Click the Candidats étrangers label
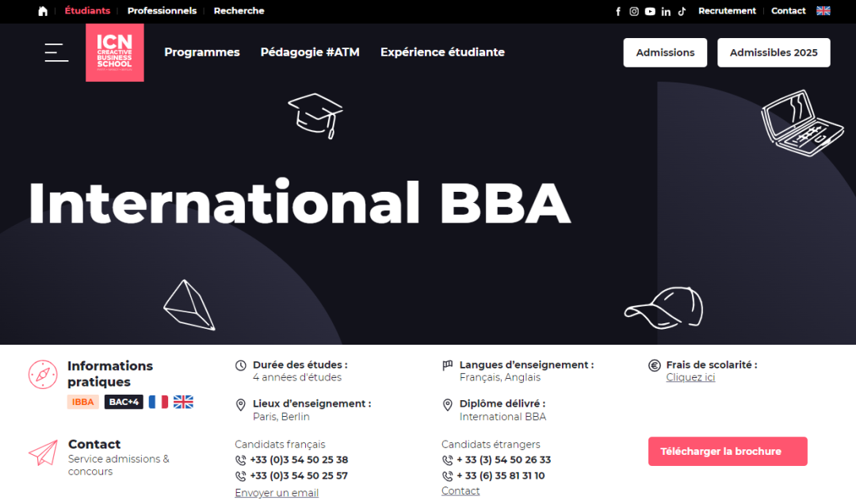 point(491,445)
